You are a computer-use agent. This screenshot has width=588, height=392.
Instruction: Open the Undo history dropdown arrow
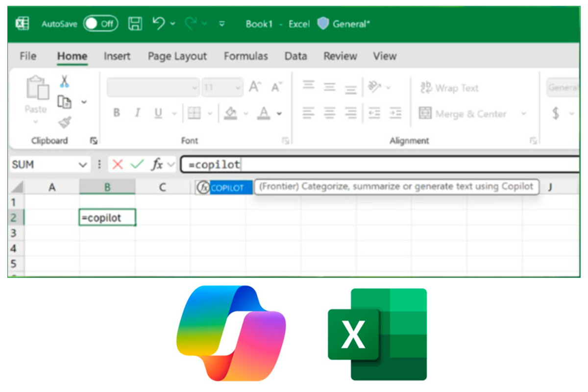[x=172, y=24]
